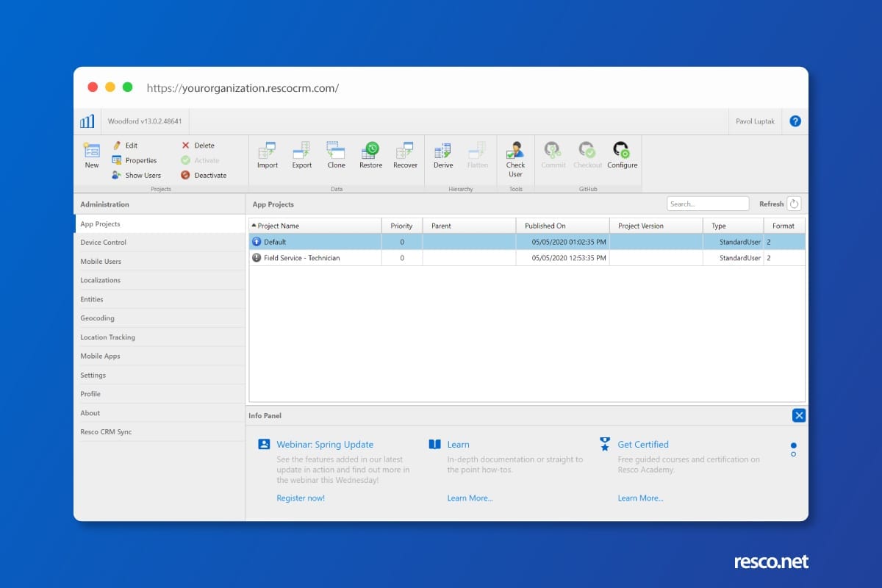Sort by Format column header
The image size is (882, 588).
784,226
